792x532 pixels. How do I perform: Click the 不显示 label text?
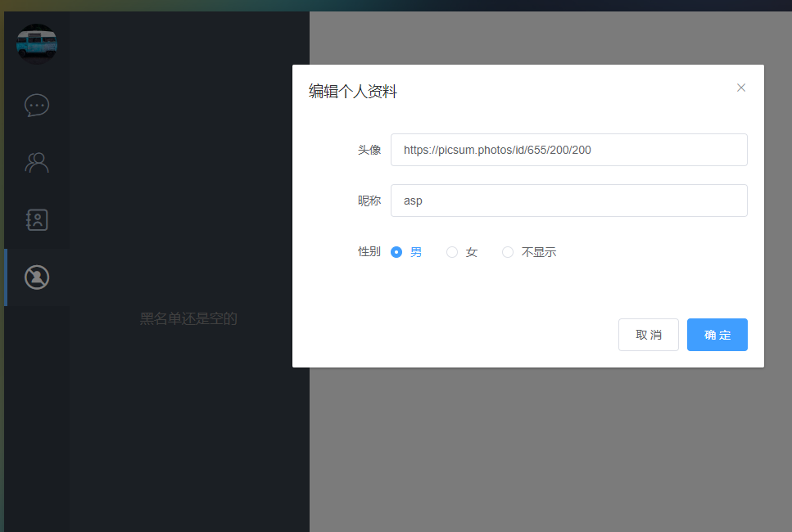(539, 252)
